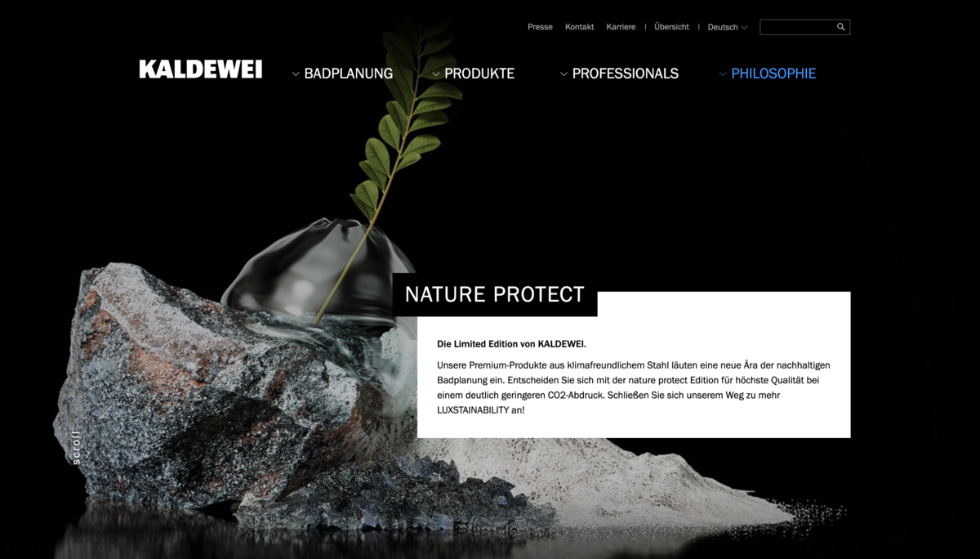Expand the BADPLANUNG menu chevron
980x559 pixels.
pos(296,74)
